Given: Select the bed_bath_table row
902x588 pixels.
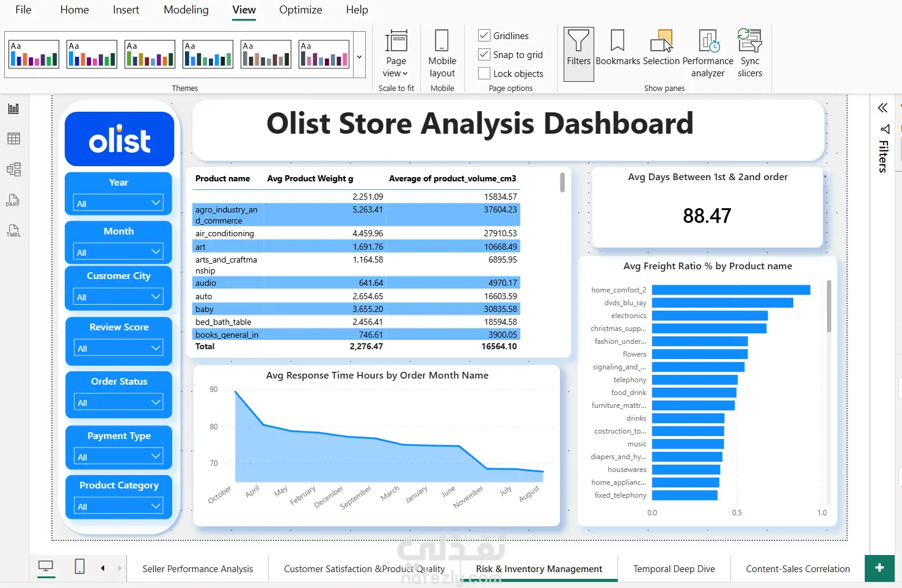Looking at the screenshot, I should point(356,322).
